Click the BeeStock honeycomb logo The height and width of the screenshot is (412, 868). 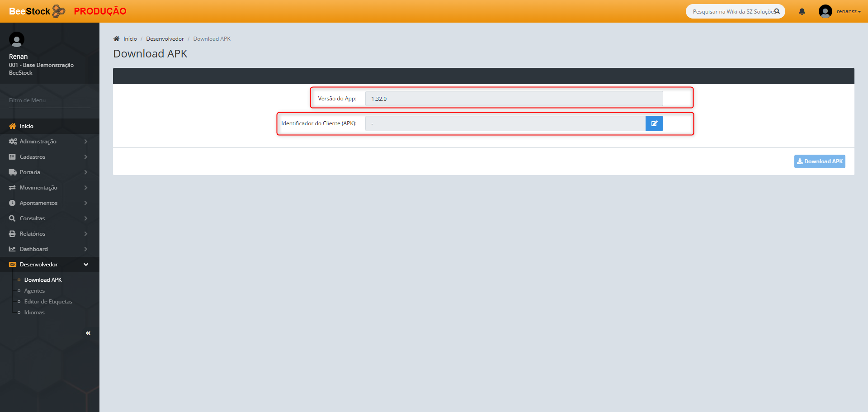click(x=59, y=11)
